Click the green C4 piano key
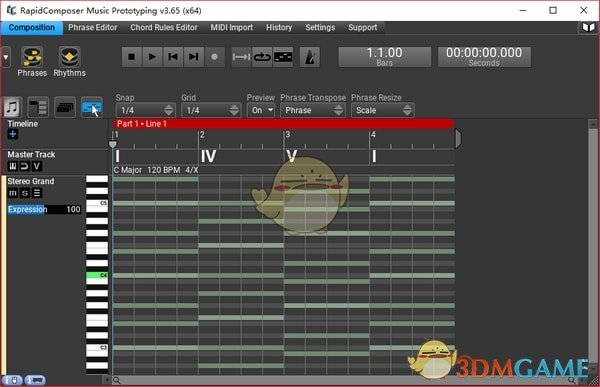This screenshot has width=600, height=387. (97, 275)
